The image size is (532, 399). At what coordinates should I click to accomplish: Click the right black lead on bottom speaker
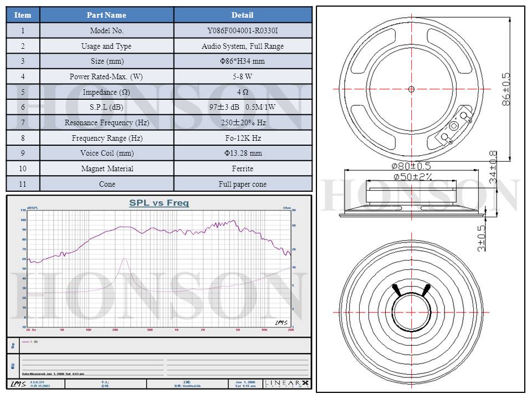tap(426, 289)
